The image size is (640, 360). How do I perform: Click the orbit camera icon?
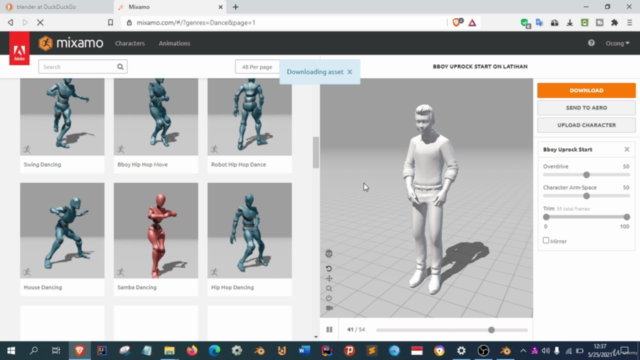[x=329, y=298]
